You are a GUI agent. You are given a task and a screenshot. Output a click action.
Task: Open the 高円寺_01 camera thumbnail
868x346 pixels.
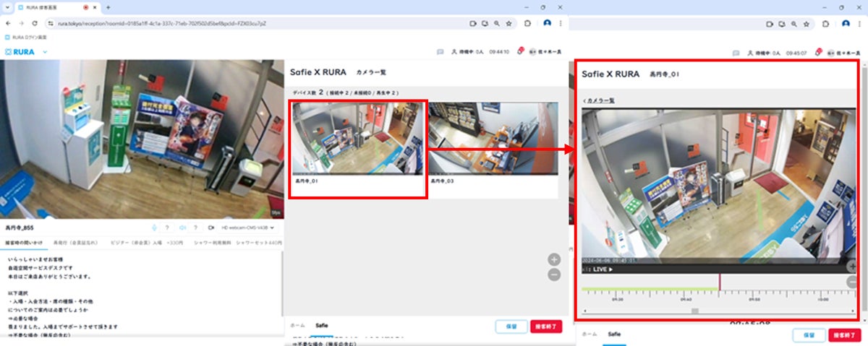coord(357,138)
